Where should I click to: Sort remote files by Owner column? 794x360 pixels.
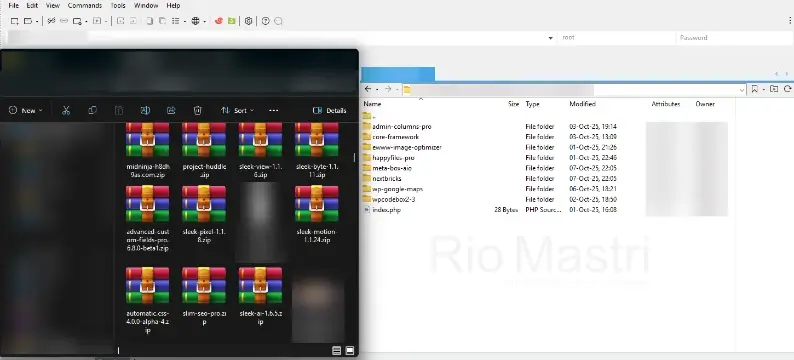tap(705, 104)
